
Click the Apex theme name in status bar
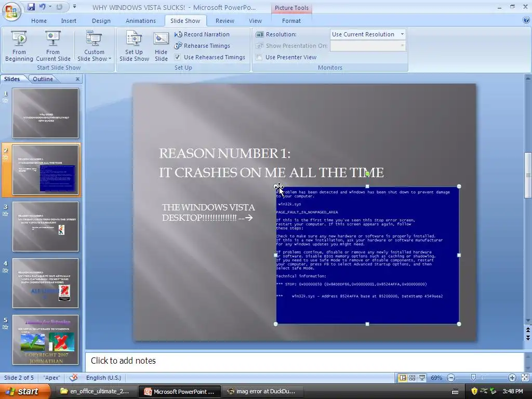click(52, 378)
